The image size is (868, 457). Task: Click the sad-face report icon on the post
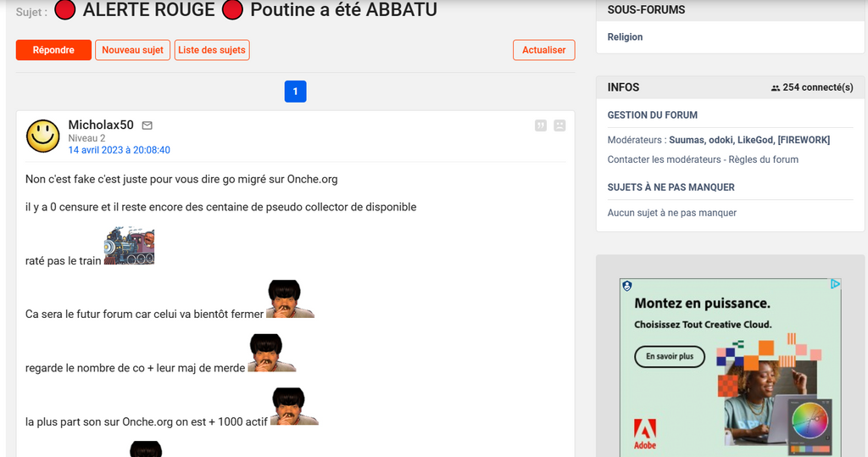[x=559, y=125]
